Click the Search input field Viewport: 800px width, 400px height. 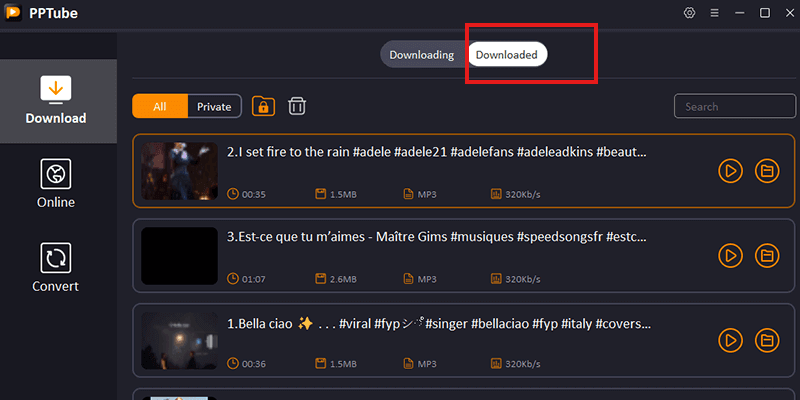[x=734, y=106]
